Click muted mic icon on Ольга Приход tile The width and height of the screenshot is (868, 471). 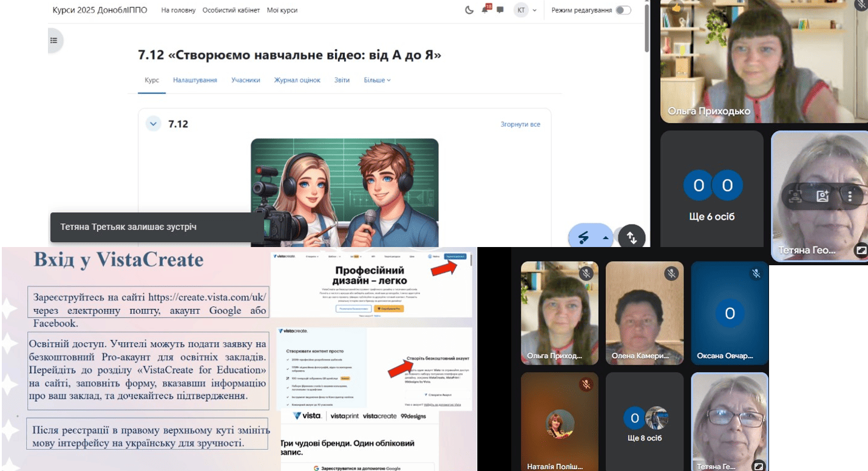[586, 274]
